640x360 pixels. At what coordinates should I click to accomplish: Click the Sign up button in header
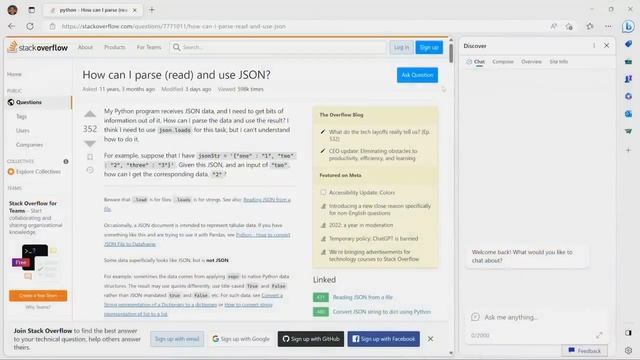429,47
